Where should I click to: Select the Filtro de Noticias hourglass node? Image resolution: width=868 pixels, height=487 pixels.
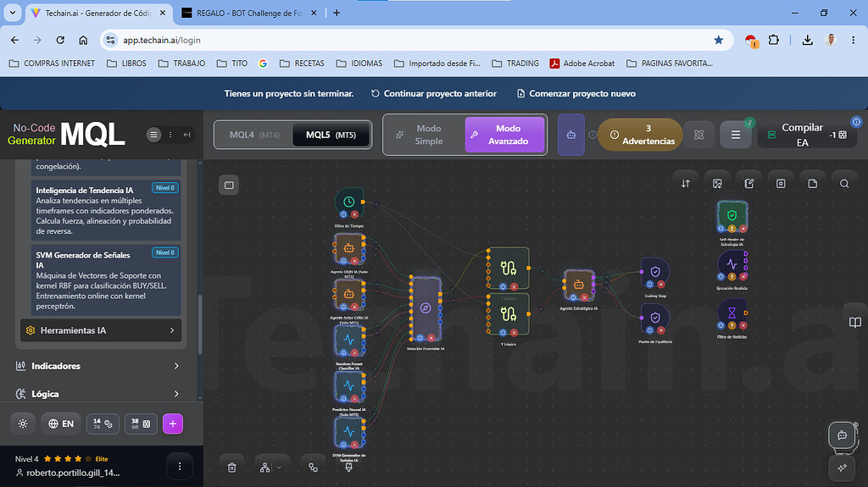732,313
